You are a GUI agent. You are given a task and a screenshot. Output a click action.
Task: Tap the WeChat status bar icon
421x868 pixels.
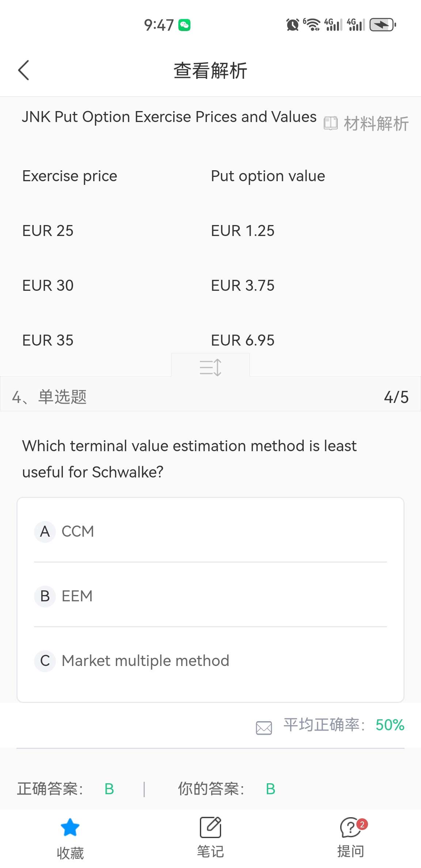tap(184, 25)
